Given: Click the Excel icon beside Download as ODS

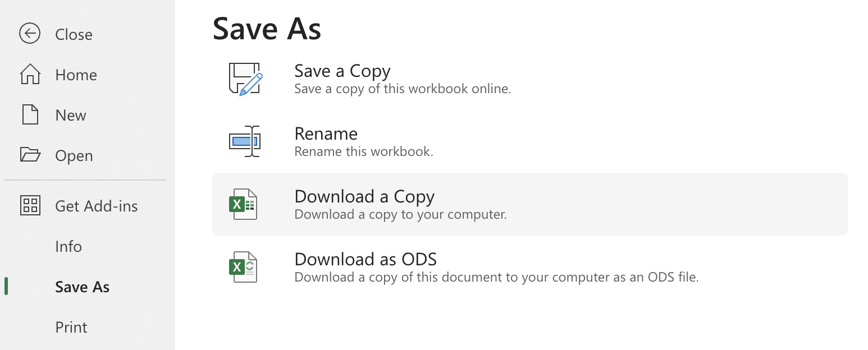Looking at the screenshot, I should (243, 267).
